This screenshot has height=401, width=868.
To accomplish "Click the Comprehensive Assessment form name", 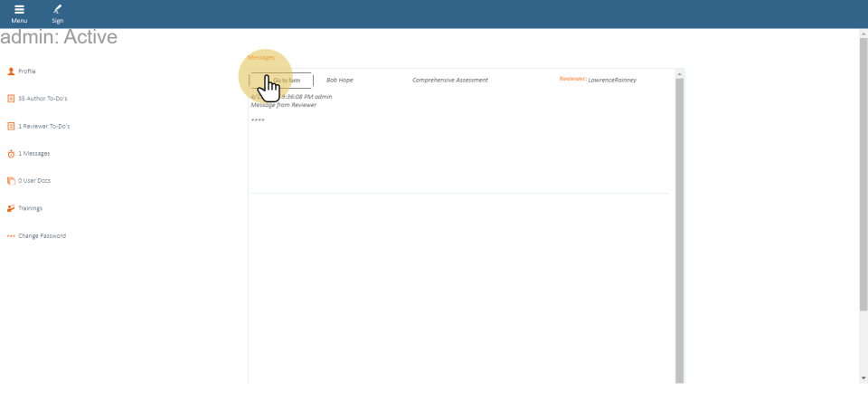I will coord(449,80).
